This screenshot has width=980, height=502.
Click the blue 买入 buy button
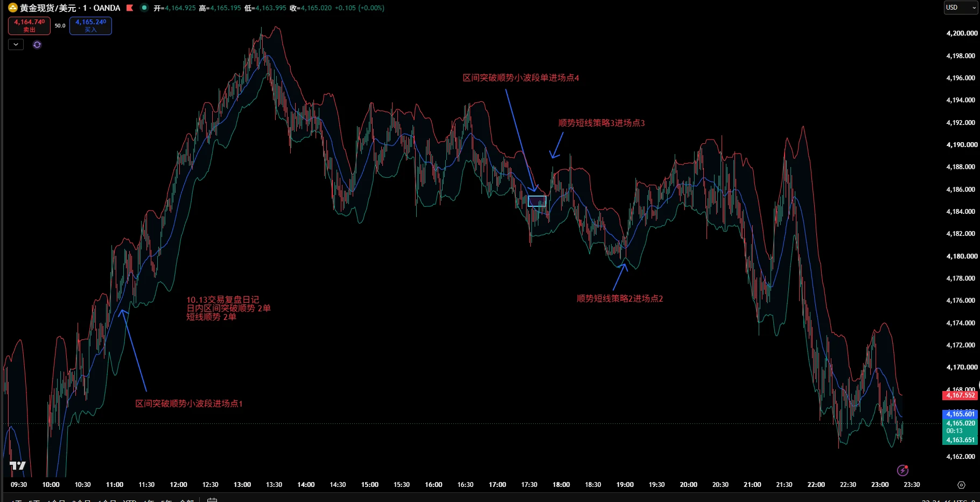point(90,25)
